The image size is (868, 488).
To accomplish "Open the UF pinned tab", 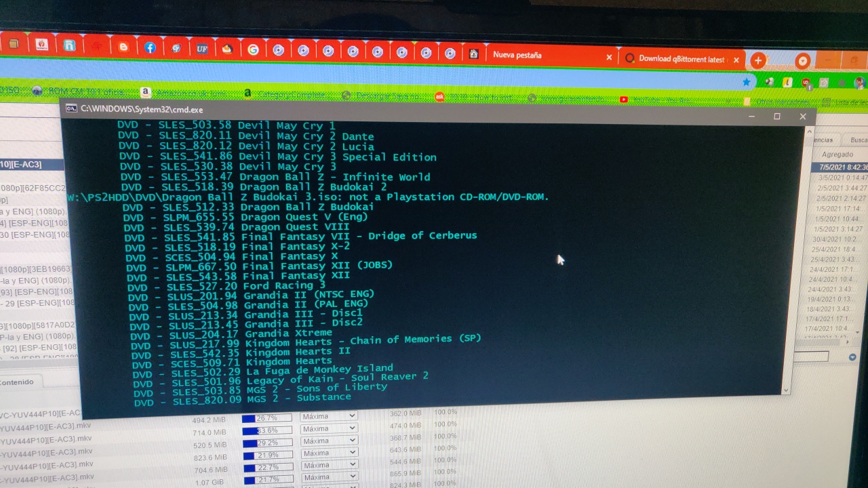I will point(202,49).
